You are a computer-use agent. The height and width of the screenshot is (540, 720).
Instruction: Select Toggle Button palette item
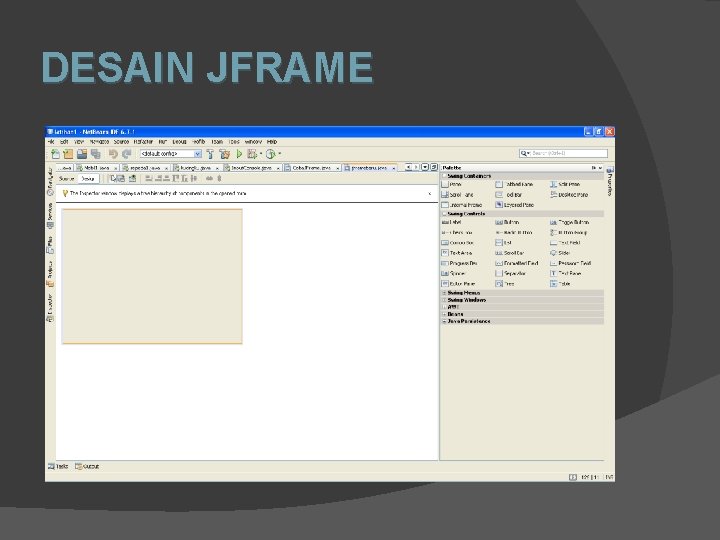point(569,222)
